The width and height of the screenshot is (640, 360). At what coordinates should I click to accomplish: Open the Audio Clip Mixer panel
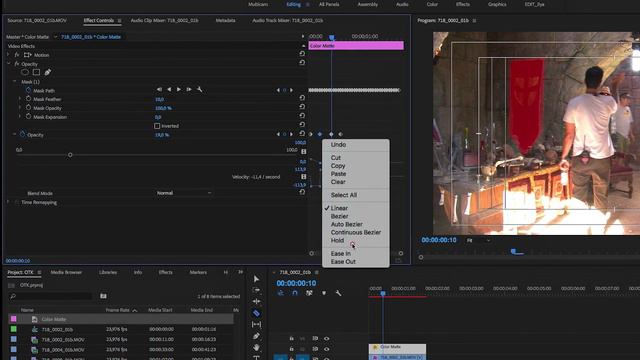(x=164, y=20)
